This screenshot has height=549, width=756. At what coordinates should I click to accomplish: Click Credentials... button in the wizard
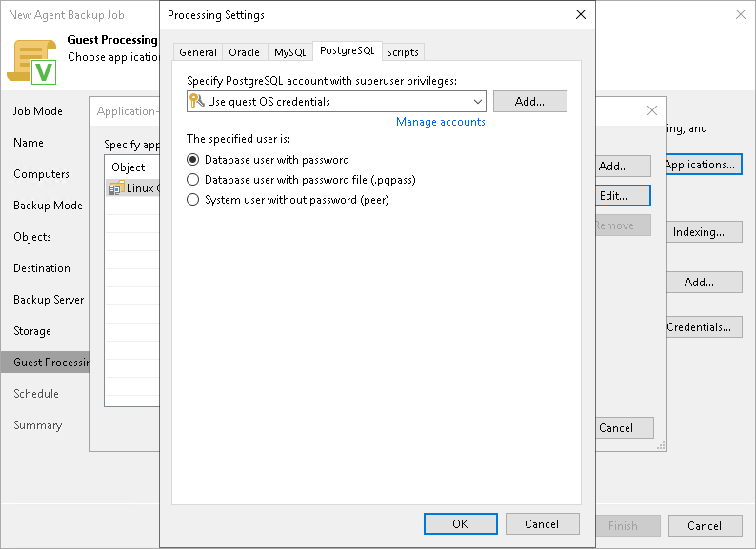pyautogui.click(x=704, y=327)
